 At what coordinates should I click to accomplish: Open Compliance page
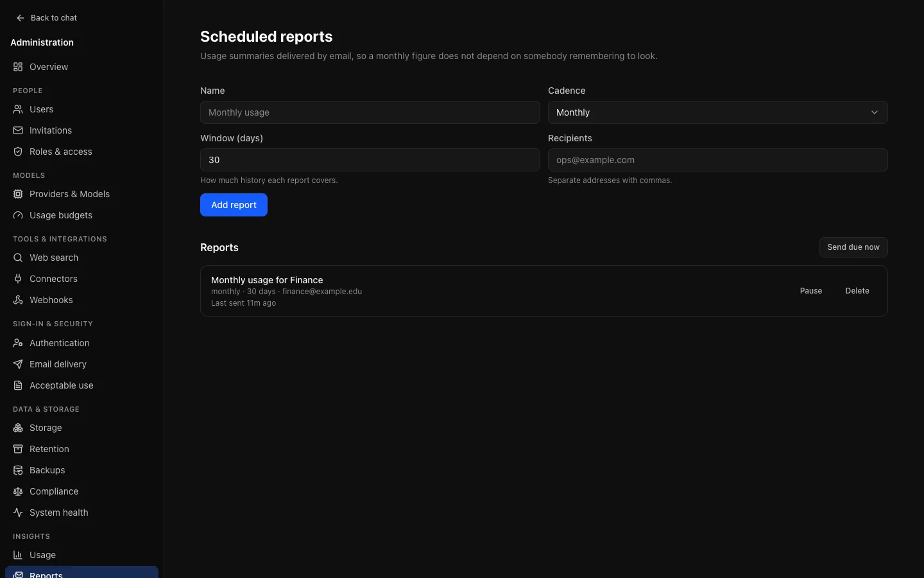(x=81, y=491)
